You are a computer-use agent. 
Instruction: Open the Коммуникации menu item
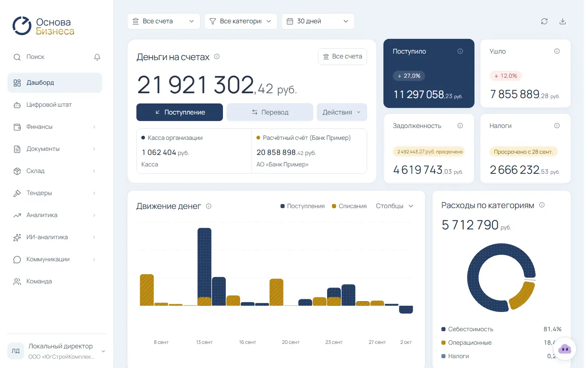point(55,259)
